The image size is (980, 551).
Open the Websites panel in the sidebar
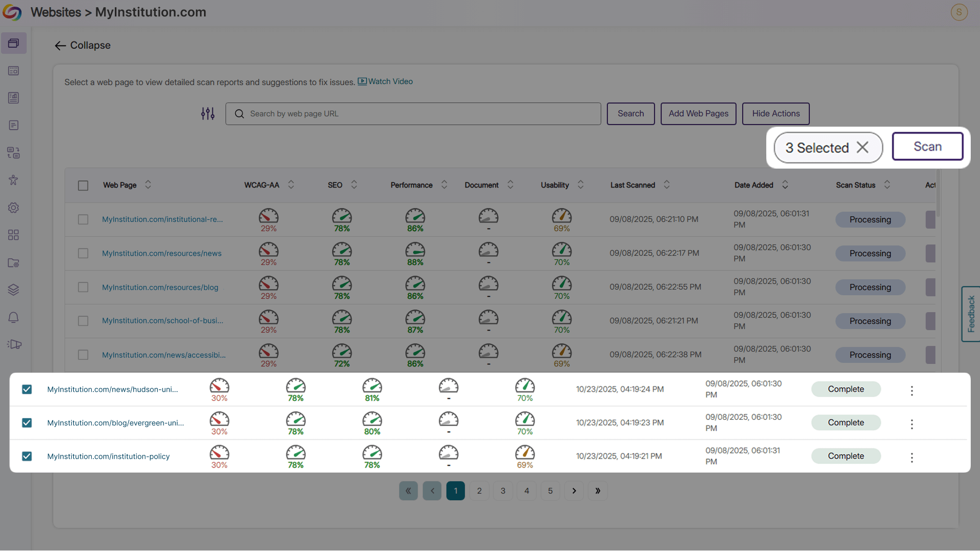tap(13, 43)
